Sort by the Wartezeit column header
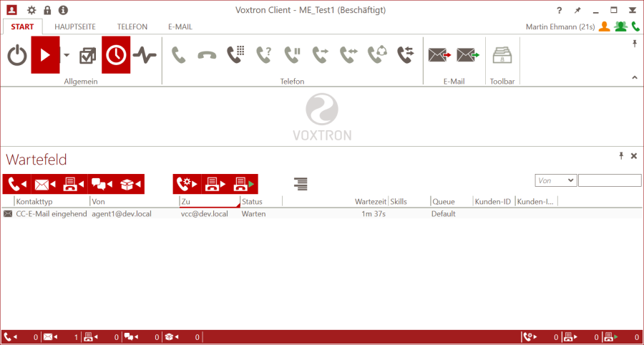644x345 pixels. coord(371,202)
